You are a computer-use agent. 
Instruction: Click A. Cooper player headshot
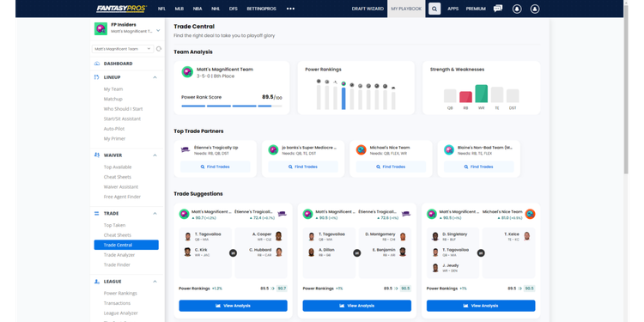pos(278,236)
